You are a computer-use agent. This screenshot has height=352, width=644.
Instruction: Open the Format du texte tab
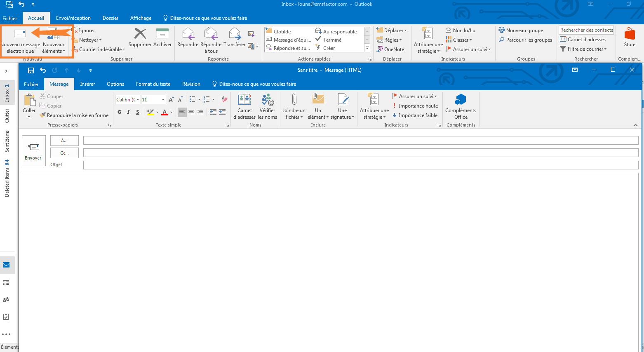(153, 84)
